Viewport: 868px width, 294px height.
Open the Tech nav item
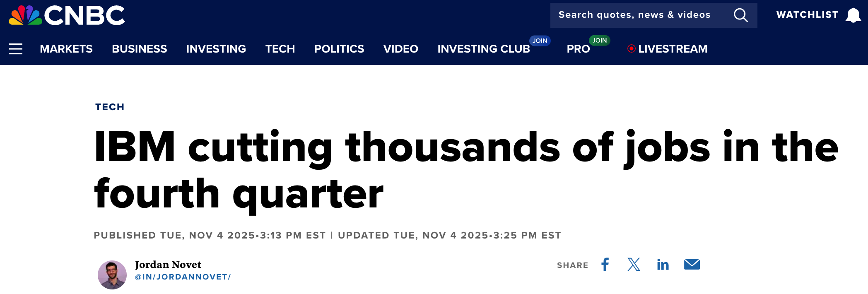click(280, 49)
